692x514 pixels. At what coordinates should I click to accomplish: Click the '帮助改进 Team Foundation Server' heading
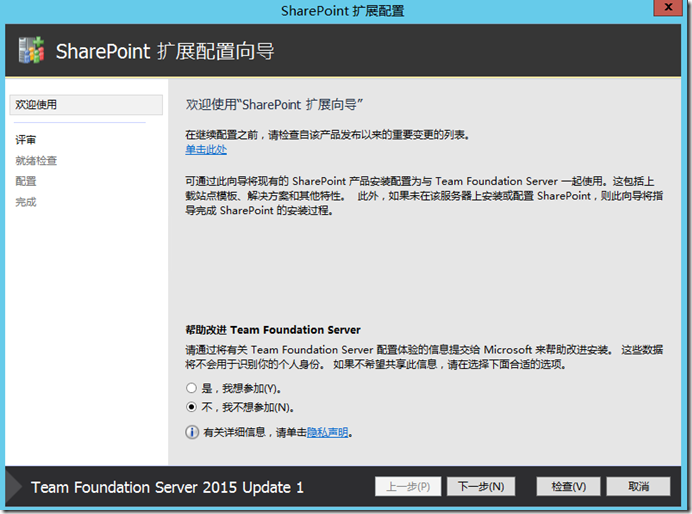coord(273,330)
